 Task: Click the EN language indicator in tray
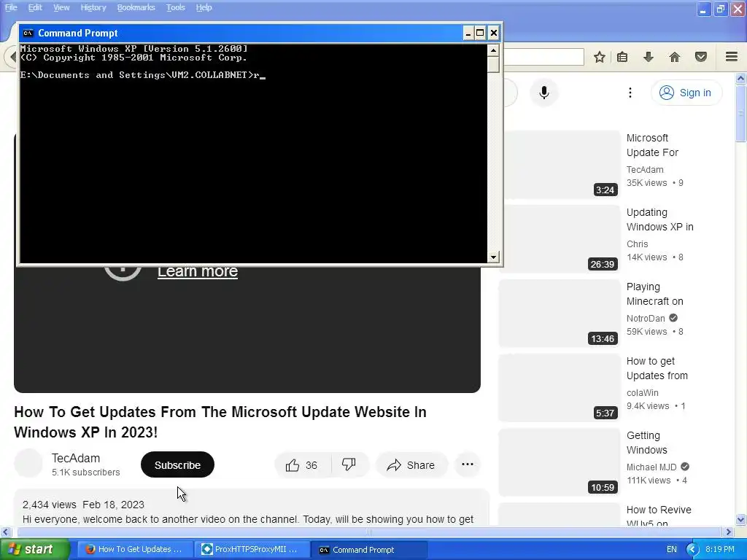click(x=672, y=549)
